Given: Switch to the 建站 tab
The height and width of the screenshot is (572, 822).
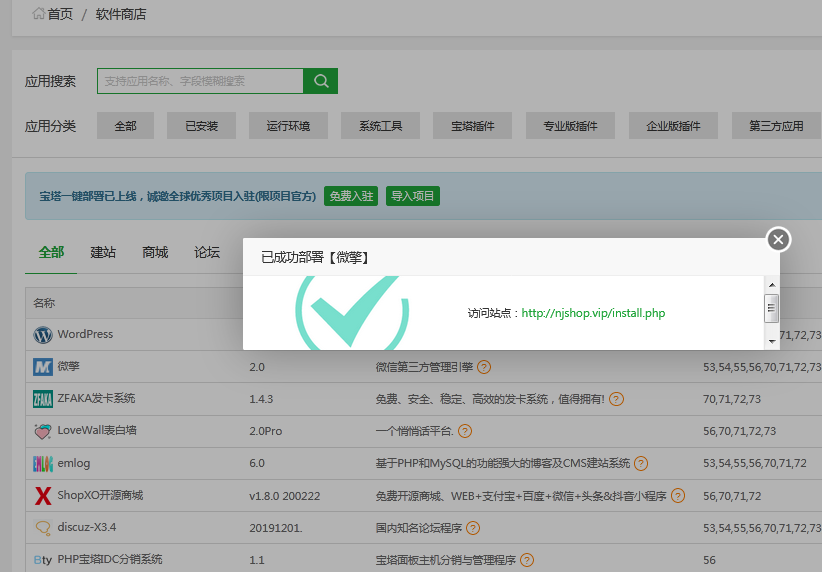Looking at the screenshot, I should pos(103,252).
